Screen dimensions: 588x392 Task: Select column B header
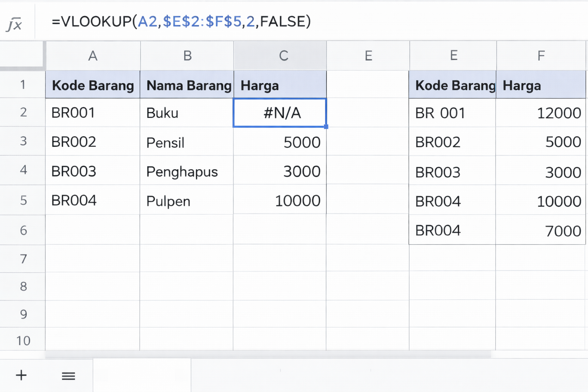click(x=187, y=56)
